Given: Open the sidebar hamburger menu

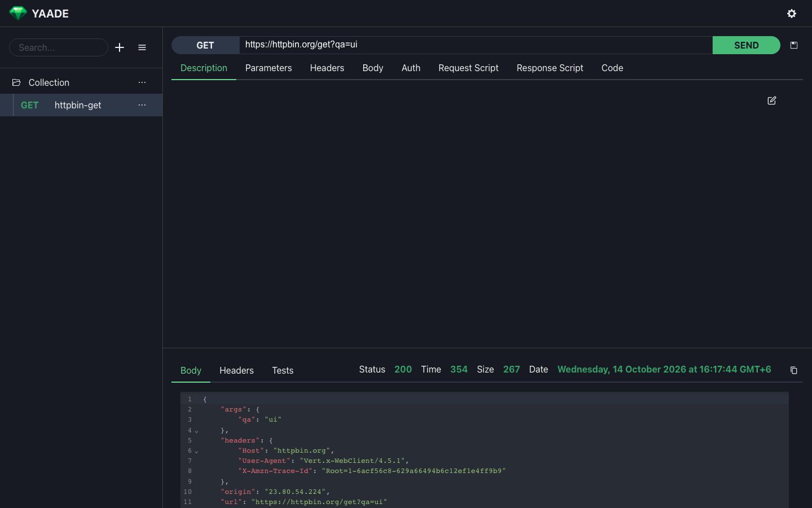Looking at the screenshot, I should click(x=142, y=47).
